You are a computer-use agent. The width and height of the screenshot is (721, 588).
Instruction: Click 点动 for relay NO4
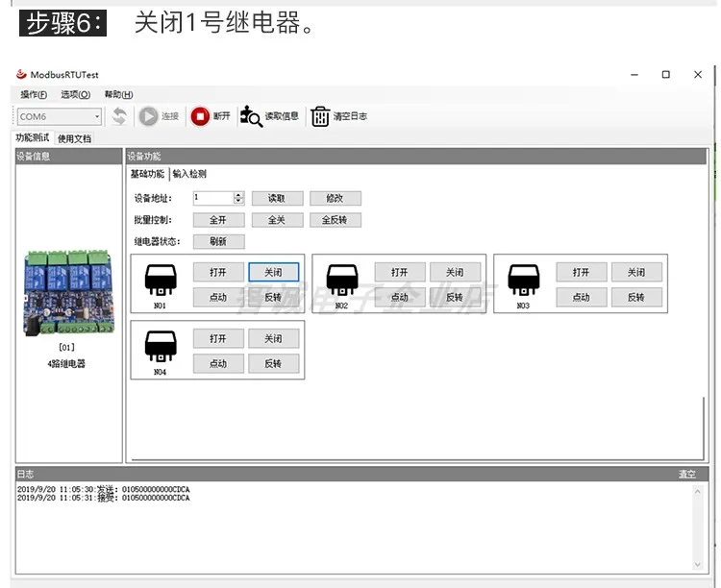click(x=218, y=363)
